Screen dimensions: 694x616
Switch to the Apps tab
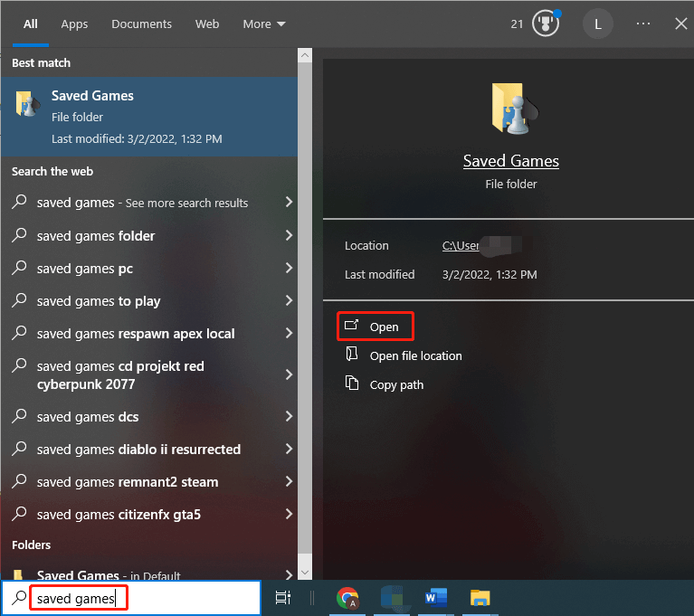(74, 24)
